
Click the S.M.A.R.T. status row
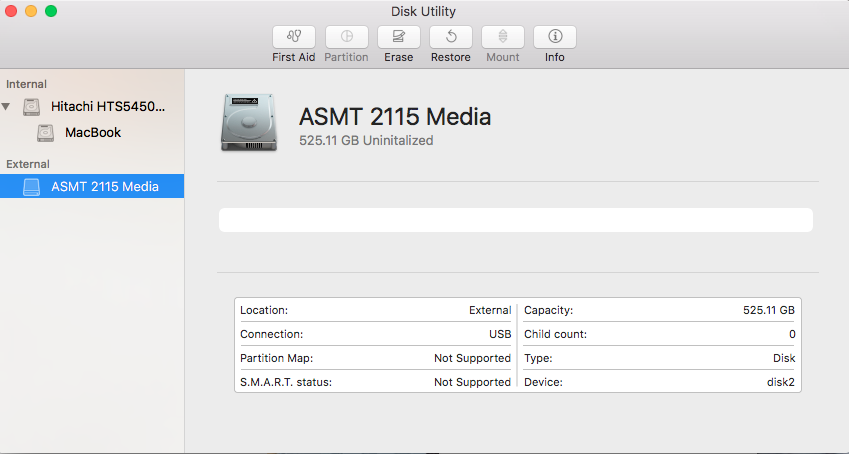[375, 382]
